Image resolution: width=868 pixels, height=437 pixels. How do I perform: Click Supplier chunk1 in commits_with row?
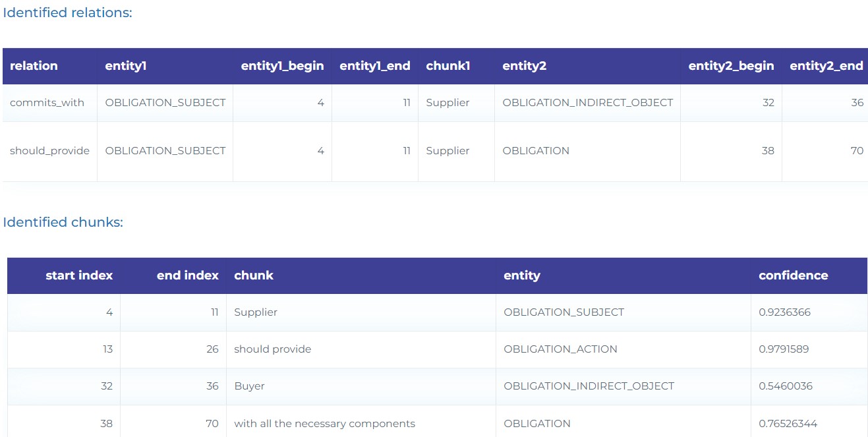(448, 103)
